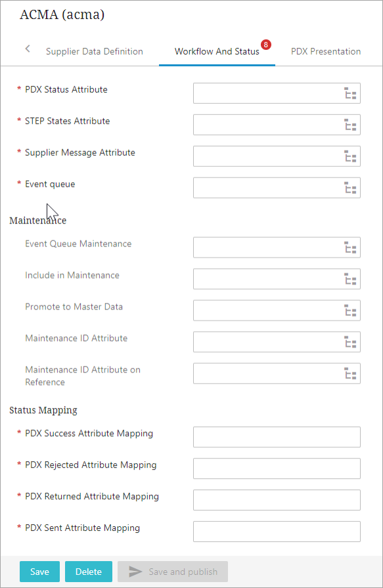Open node picker for Maintenance ID Attribute on Reference
The image size is (383, 588).
[x=350, y=374]
